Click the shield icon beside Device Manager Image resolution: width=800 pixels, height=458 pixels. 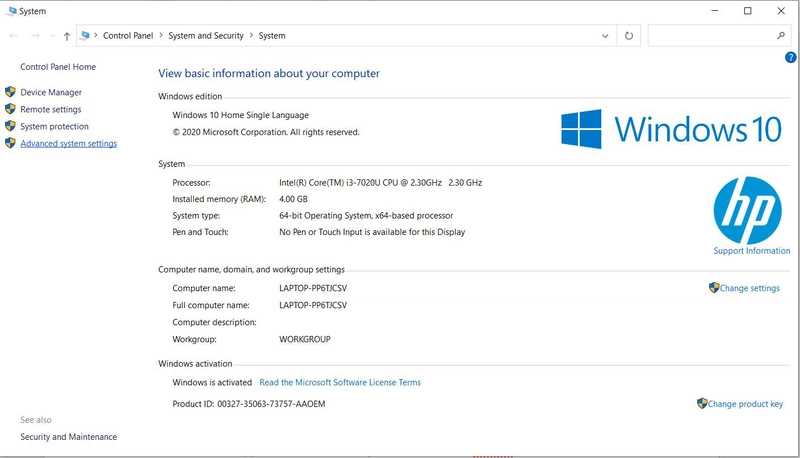(10, 92)
